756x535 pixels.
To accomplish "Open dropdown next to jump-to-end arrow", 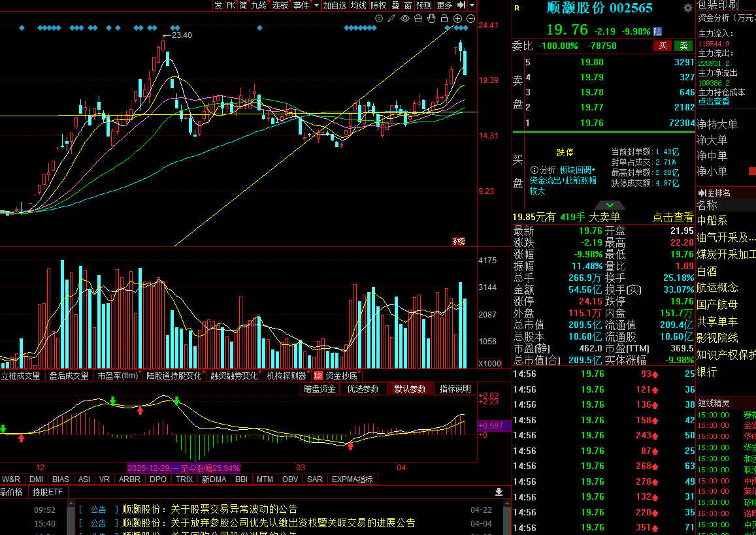I will (472, 5).
